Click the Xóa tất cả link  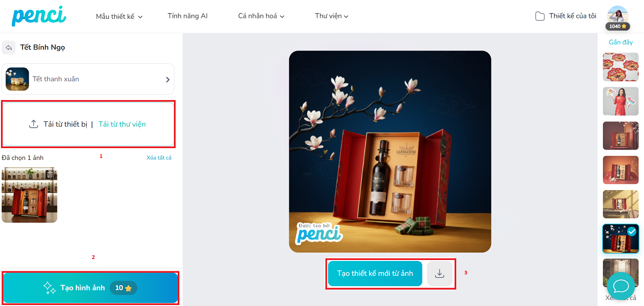point(159,157)
